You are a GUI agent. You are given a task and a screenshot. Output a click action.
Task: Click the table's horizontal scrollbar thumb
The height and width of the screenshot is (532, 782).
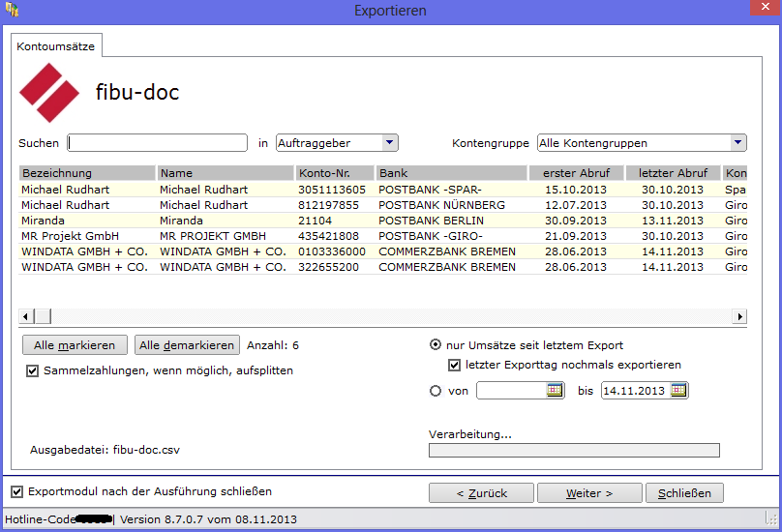43,316
